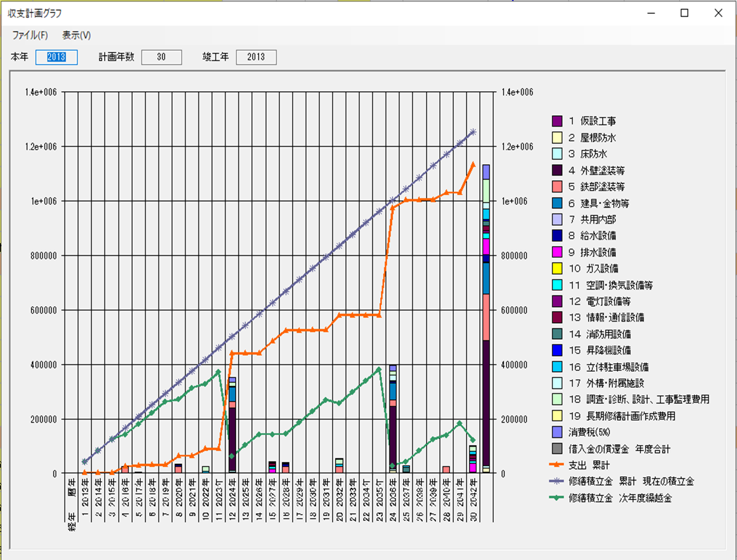737x560 pixels.
Task: Click the purple 修繕積立金 累計 legend marker
Action: 556,481
